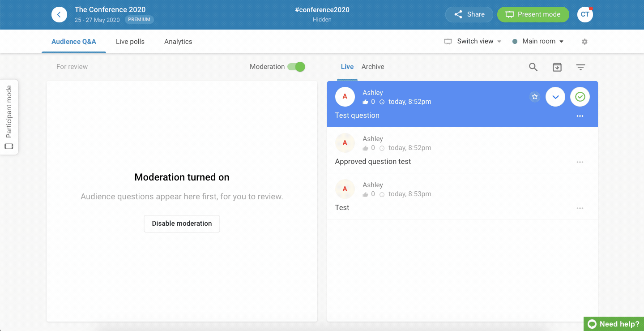This screenshot has width=644, height=331.
Task: Click the Share button
Action: (x=469, y=14)
